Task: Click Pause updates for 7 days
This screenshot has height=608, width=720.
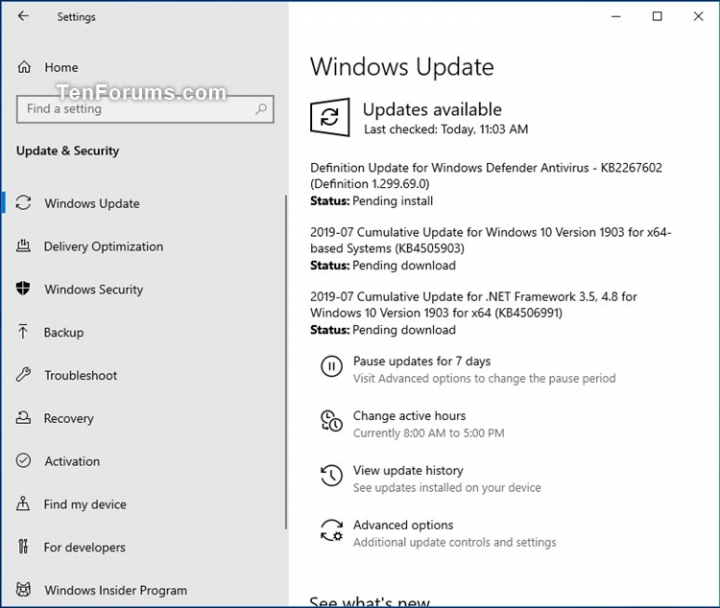Action: (422, 361)
